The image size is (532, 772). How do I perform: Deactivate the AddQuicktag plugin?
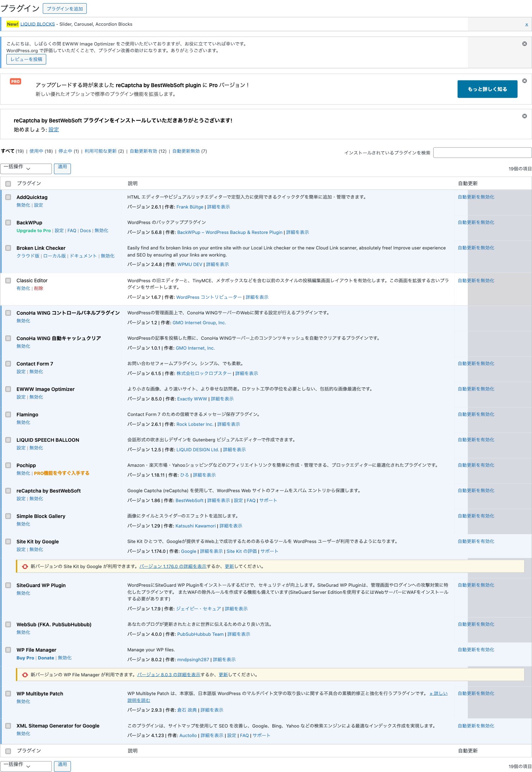[x=23, y=205]
